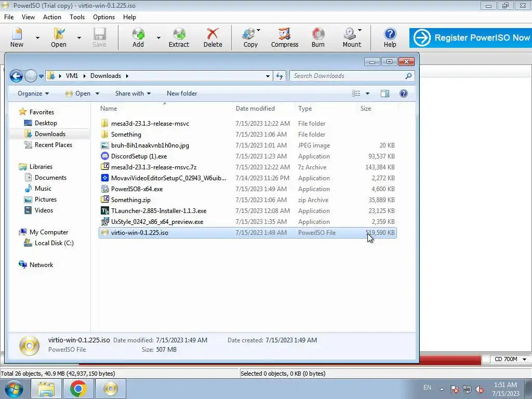This screenshot has width=532, height=399.
Task: Click Register PowerISO Now banner
Action: pos(470,37)
